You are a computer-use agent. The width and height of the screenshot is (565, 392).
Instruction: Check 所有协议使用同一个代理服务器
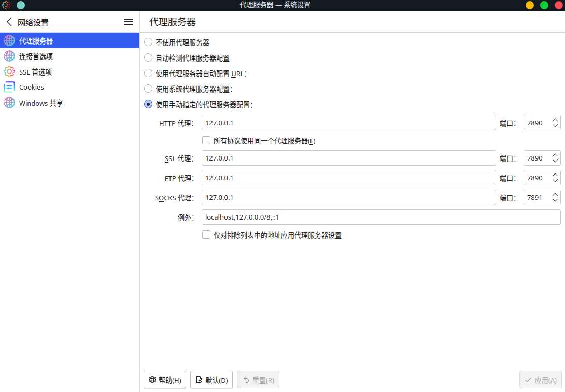point(206,140)
